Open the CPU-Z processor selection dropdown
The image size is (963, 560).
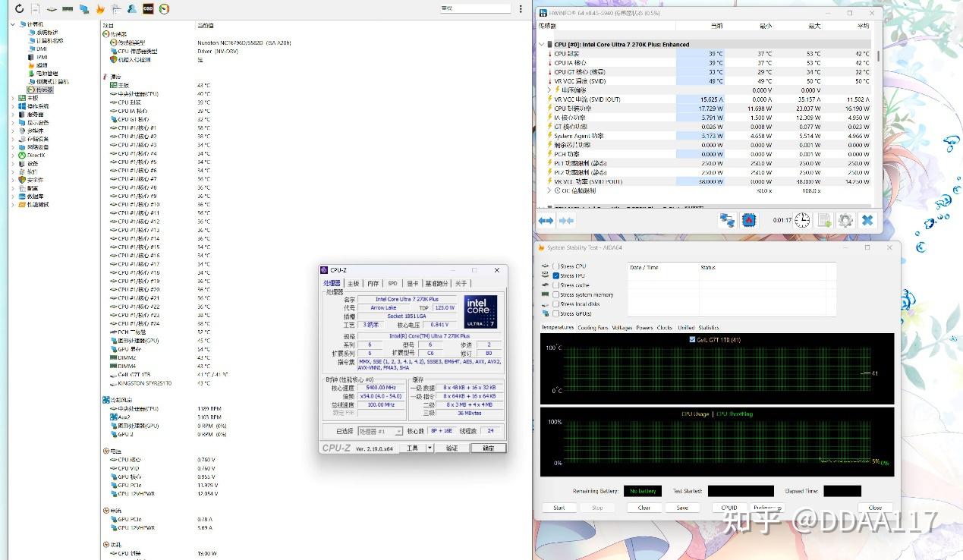pos(379,431)
